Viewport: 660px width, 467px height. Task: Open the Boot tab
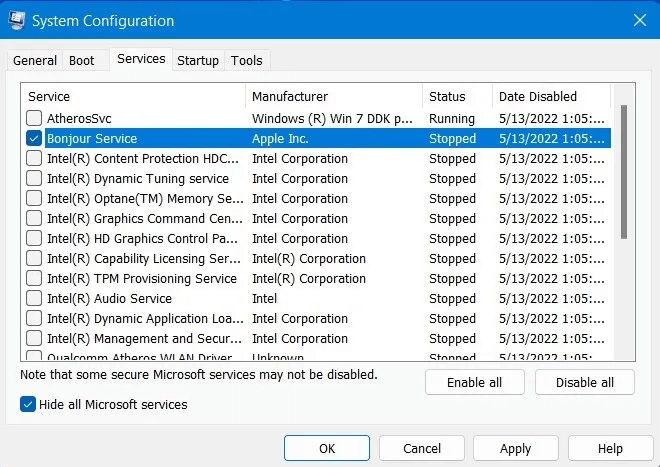(82, 61)
